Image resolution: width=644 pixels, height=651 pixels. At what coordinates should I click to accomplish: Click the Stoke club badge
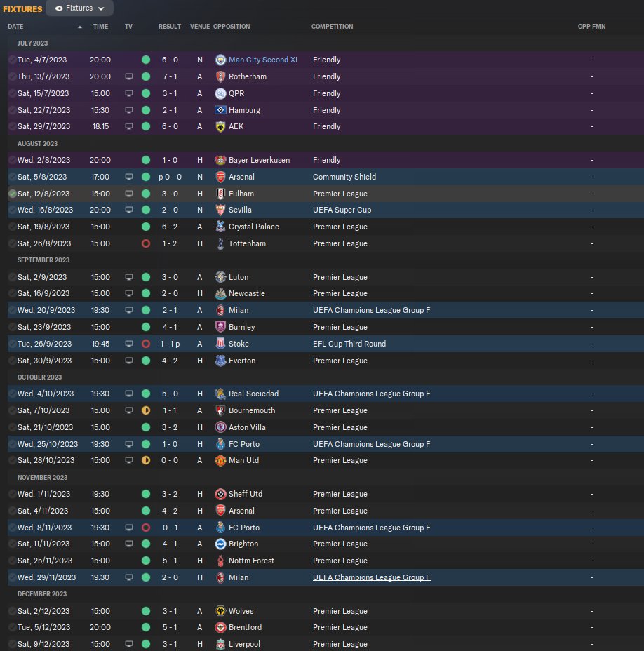point(220,344)
